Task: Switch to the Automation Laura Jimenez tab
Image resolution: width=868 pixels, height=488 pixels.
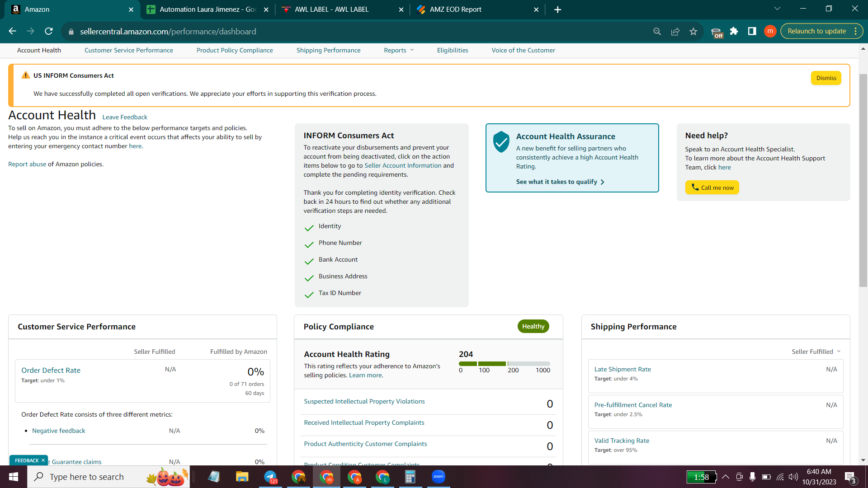Action: (x=208, y=9)
